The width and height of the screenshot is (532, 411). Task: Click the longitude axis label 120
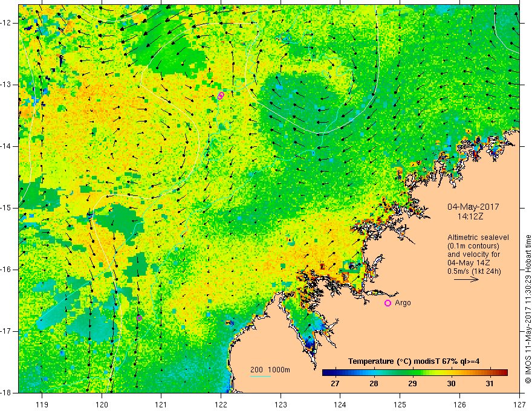coord(102,404)
